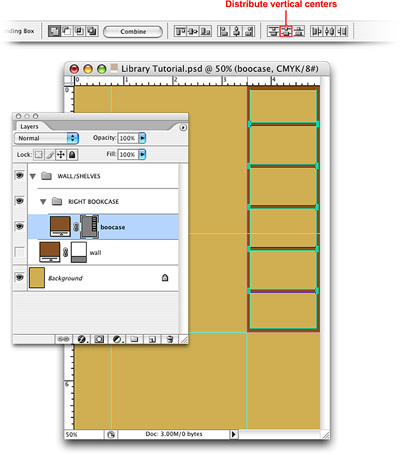This screenshot has height=455, width=400.
Task: Select the WALL/SHELVES group row
Action: coord(103,176)
